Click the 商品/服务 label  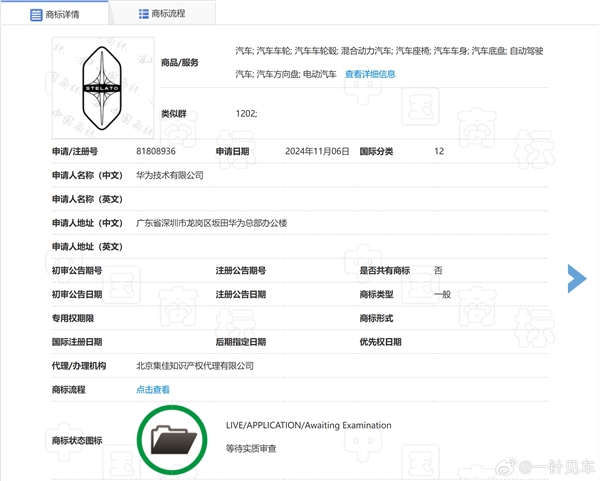(x=179, y=63)
